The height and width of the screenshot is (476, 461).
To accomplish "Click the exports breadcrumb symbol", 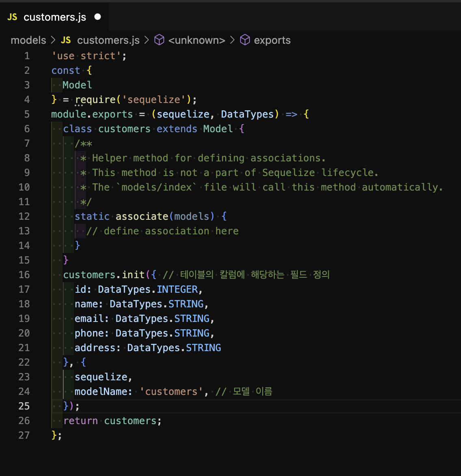I will pyautogui.click(x=272, y=40).
